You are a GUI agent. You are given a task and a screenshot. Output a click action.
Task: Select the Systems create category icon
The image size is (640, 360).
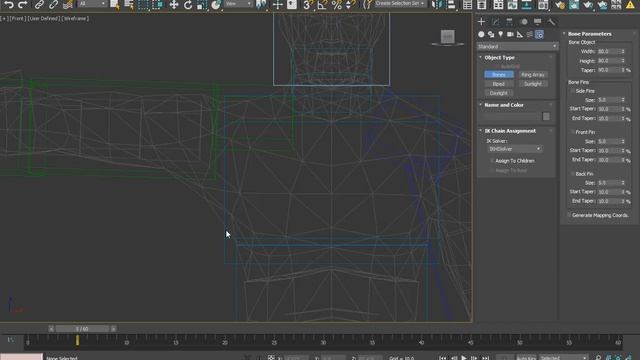[539, 35]
